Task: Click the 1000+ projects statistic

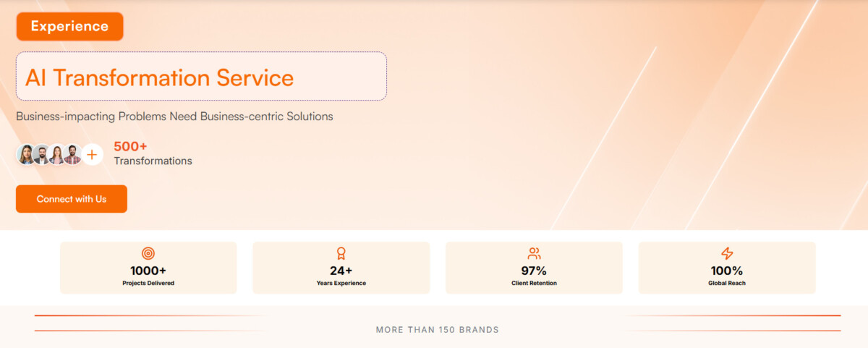Action: pyautogui.click(x=148, y=271)
